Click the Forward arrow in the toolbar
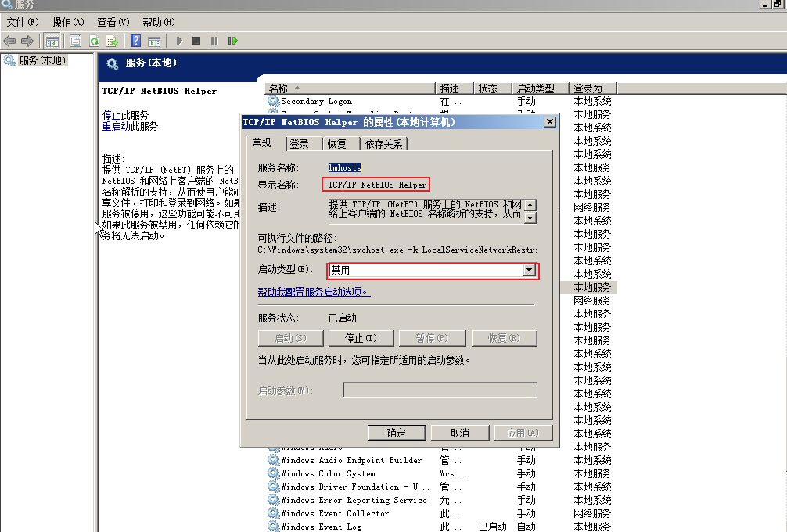This screenshot has height=532, width=787. click(x=27, y=41)
